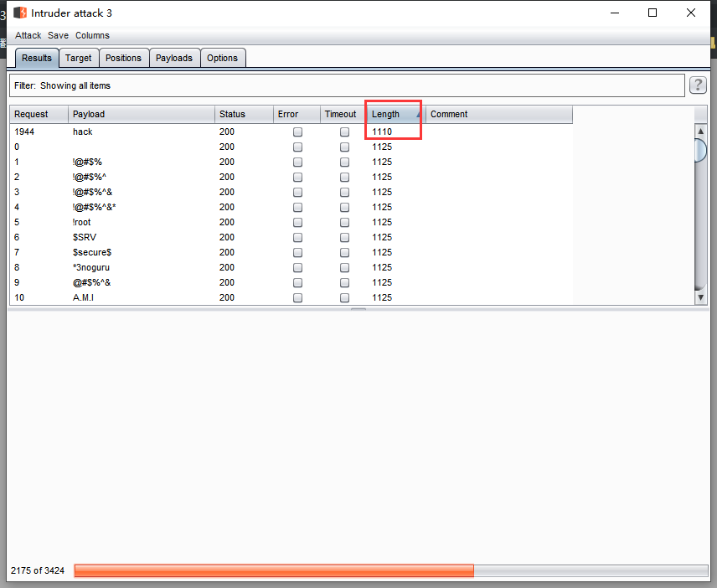This screenshot has height=588, width=717.
Task: Switch to the Target tab
Action: (x=78, y=58)
